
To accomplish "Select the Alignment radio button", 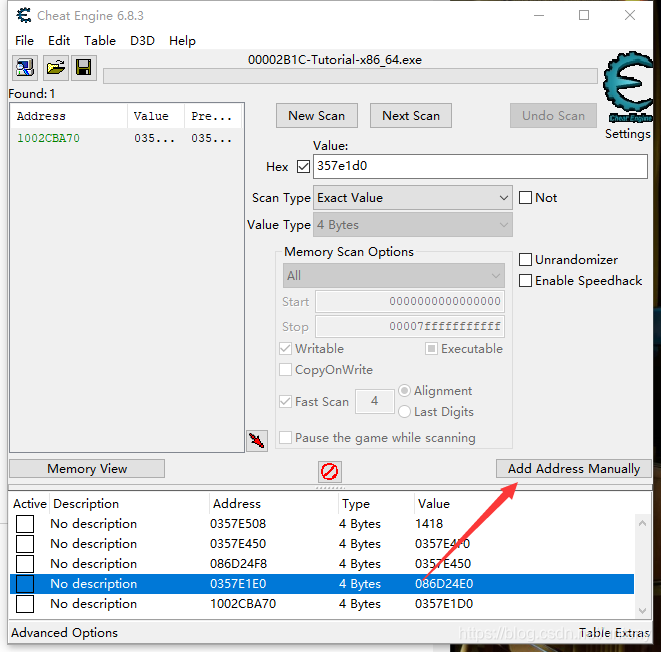I will pyautogui.click(x=404, y=391).
